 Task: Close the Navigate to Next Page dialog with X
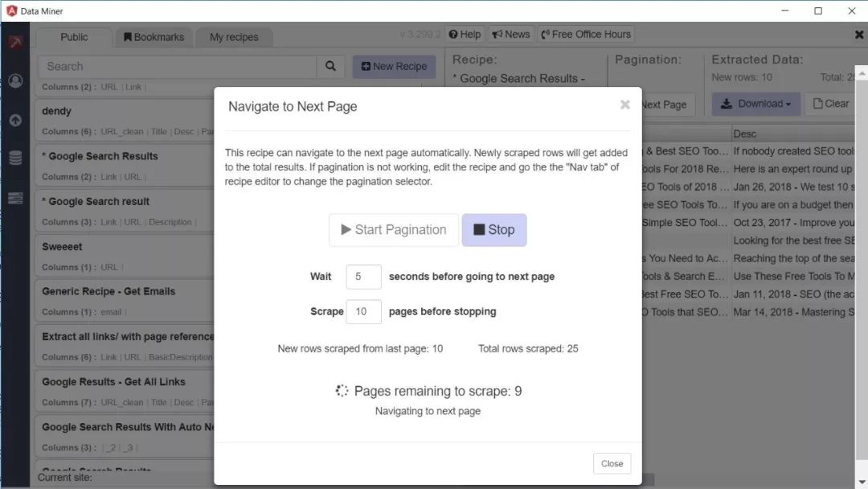click(625, 105)
